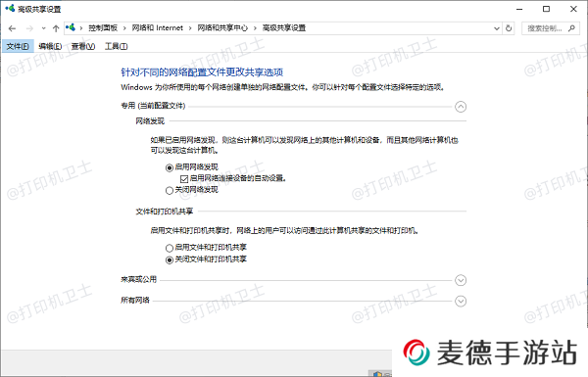Open the 工具(T) menu
The width and height of the screenshot is (588, 377).
[117, 46]
